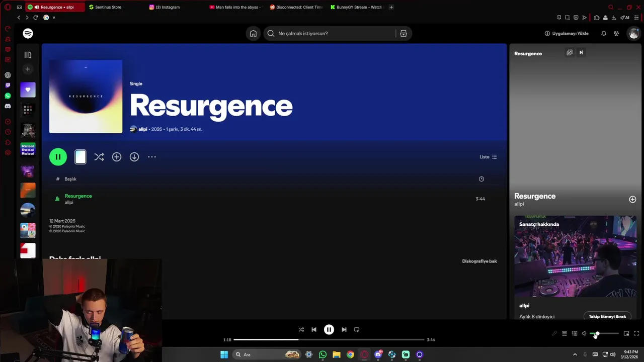Switch to 'Disconnected: Client Time' tab
Screen dimensions: 644x362
(x=296, y=7)
